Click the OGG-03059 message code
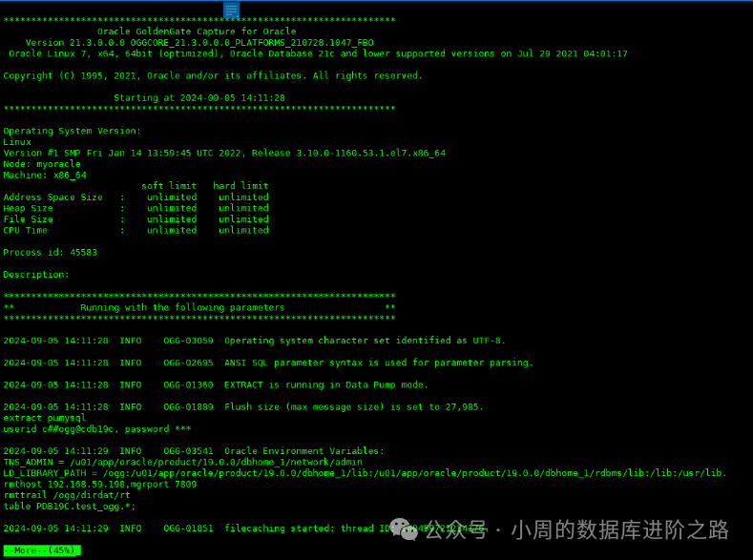This screenshot has height=560, width=753. (x=188, y=341)
